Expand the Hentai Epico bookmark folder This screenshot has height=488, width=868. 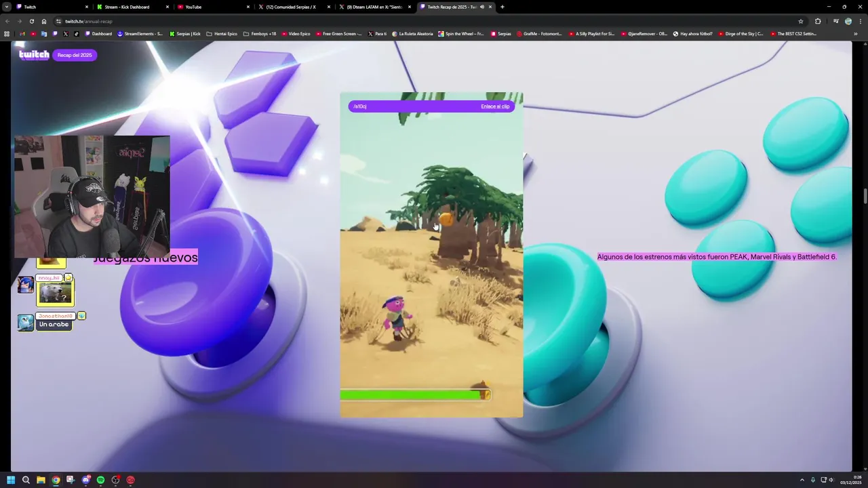pyautogui.click(x=222, y=34)
